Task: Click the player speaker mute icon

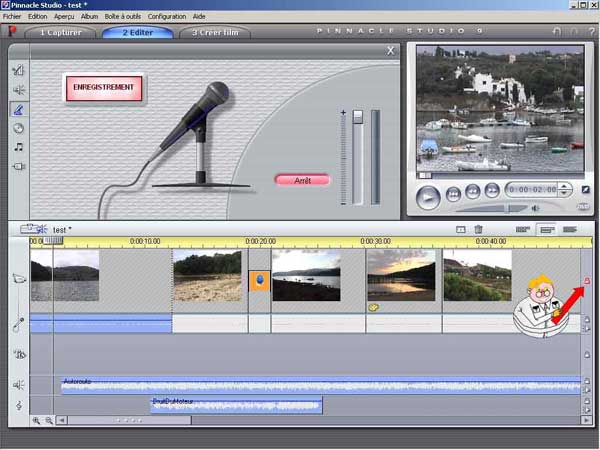Action: (535, 209)
